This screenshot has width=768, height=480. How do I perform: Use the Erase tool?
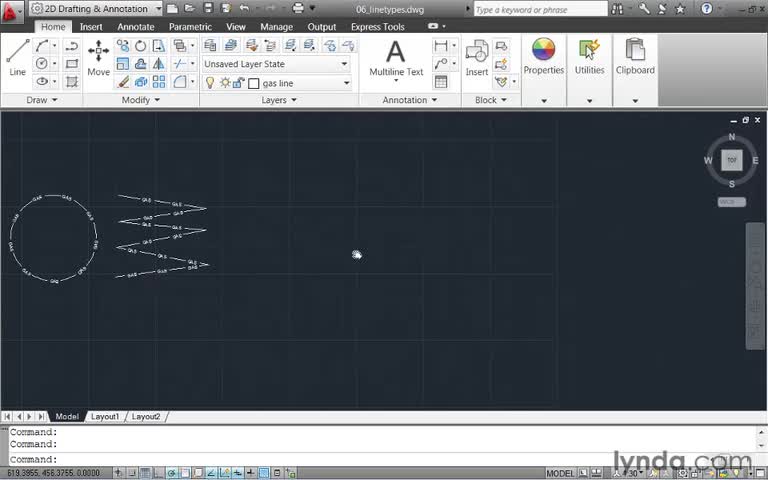click(123, 81)
